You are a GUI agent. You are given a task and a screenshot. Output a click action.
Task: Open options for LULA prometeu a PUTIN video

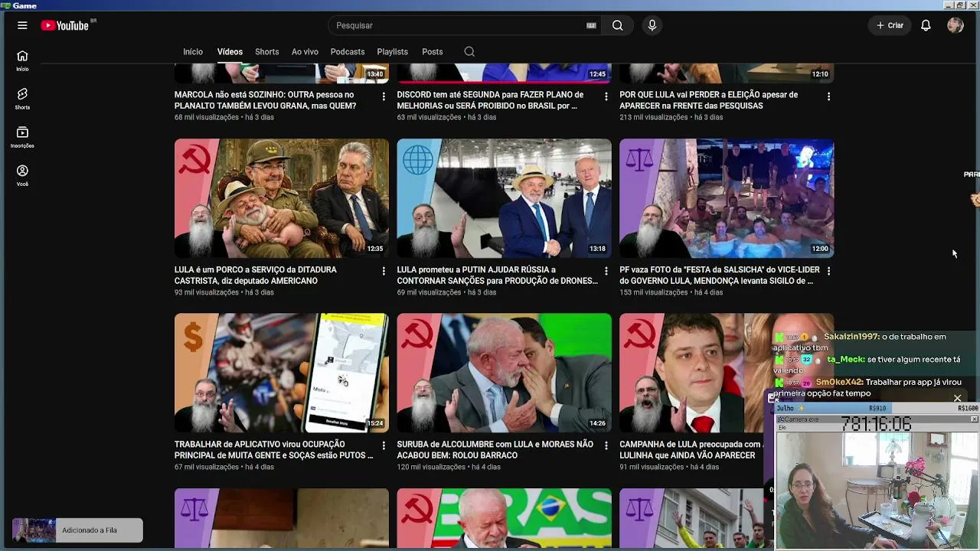(606, 271)
